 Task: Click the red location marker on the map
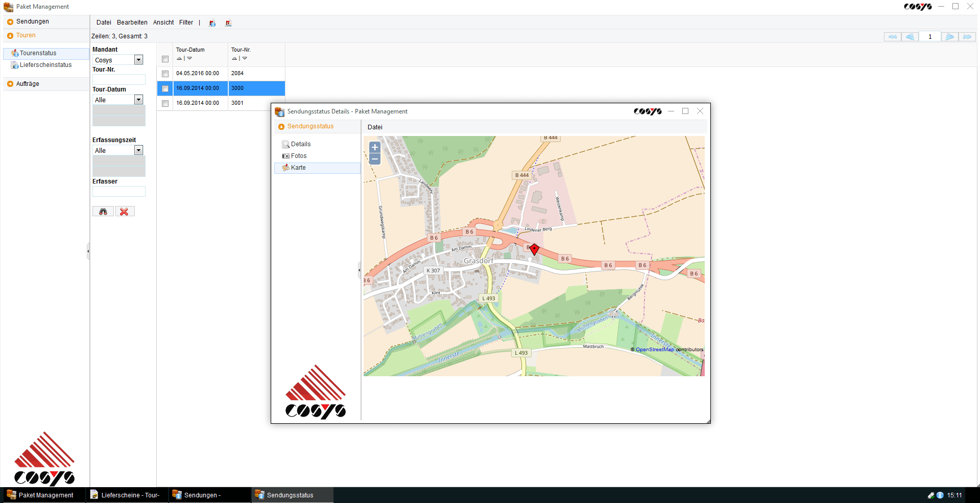click(x=534, y=249)
